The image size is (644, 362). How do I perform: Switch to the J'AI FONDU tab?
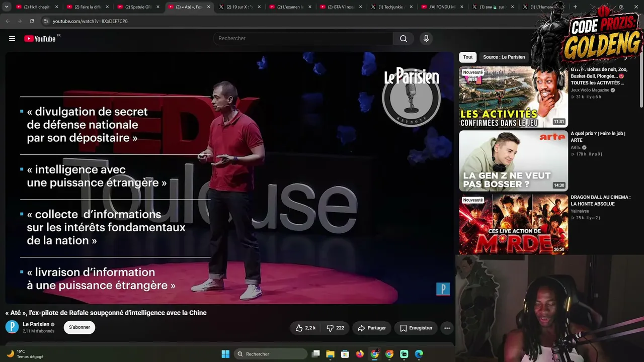point(443,7)
